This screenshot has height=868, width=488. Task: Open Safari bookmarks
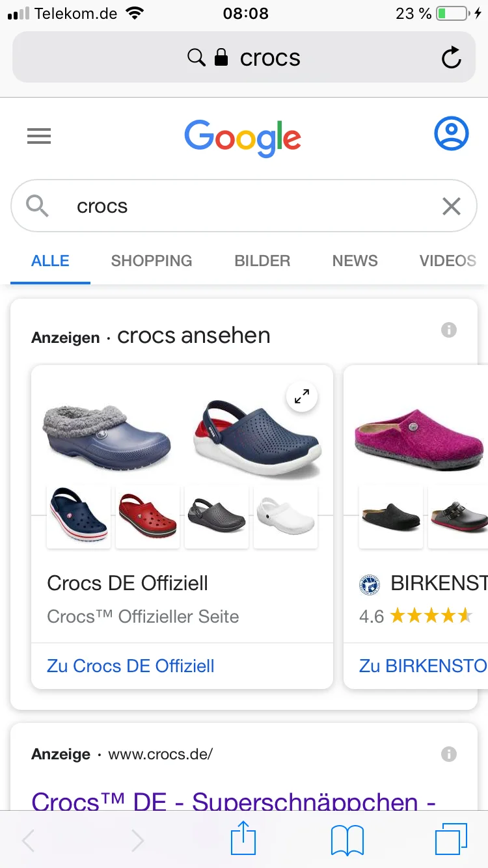[x=347, y=839]
